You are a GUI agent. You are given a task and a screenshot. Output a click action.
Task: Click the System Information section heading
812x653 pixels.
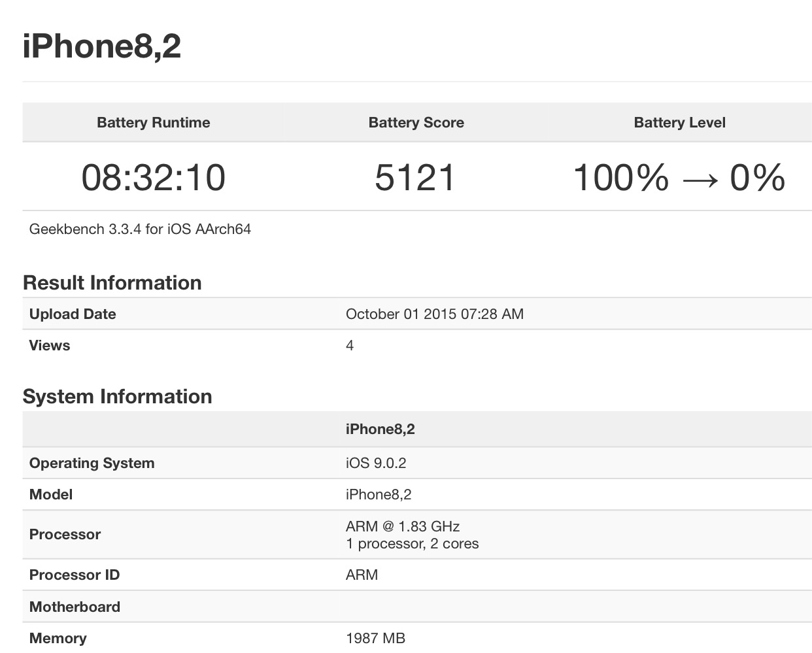coord(118,397)
